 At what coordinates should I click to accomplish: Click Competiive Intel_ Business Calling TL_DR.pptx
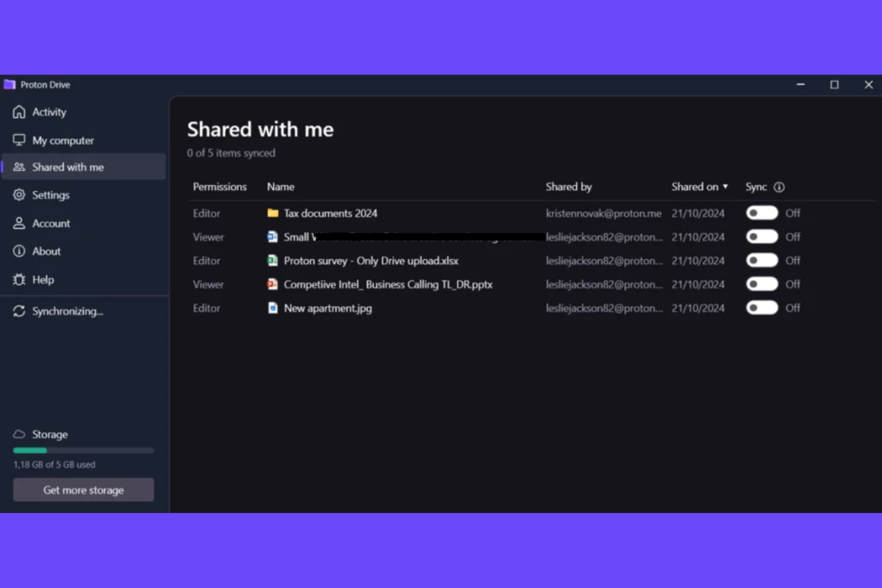pyautogui.click(x=388, y=285)
